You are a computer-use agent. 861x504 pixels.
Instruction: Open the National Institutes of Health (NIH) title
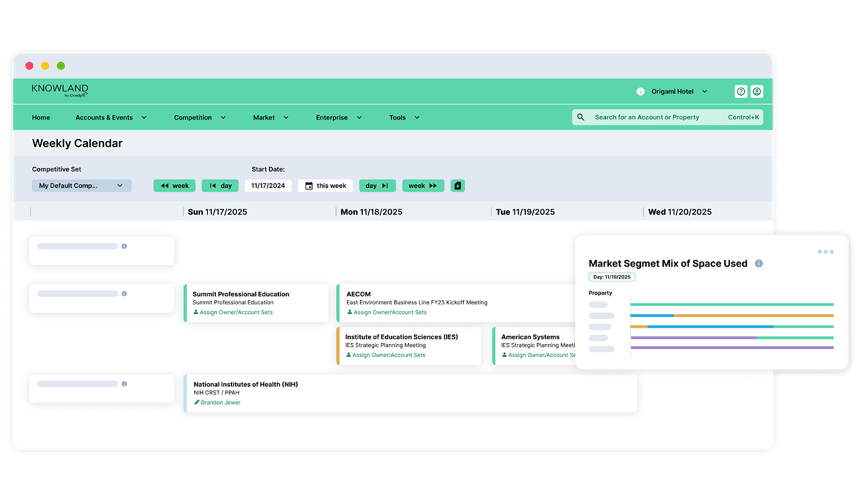pos(246,384)
